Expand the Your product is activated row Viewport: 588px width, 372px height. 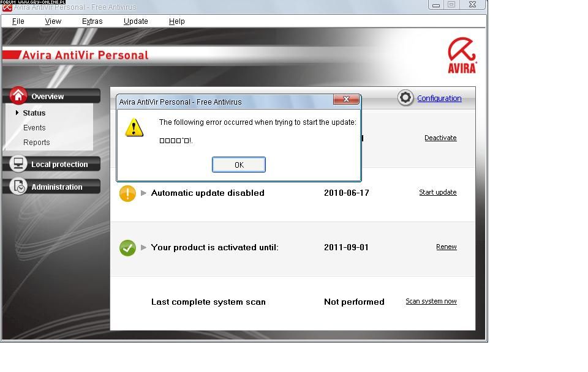coord(143,247)
